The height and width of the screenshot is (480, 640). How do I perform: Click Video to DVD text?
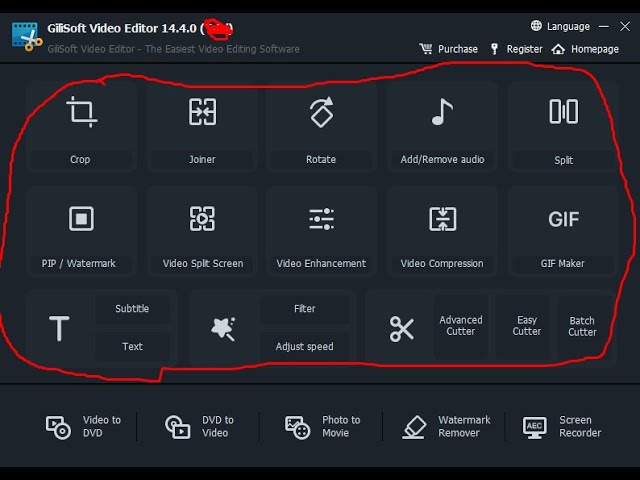tap(102, 427)
